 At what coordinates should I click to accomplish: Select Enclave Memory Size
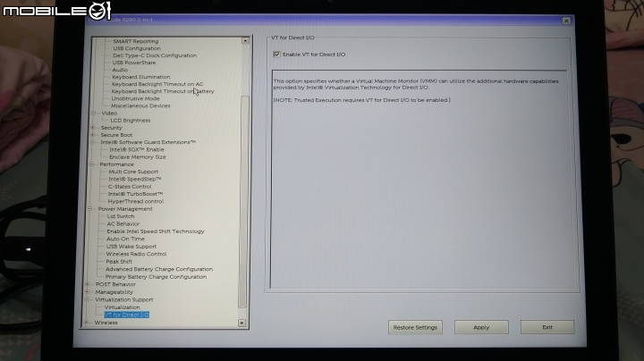click(138, 157)
